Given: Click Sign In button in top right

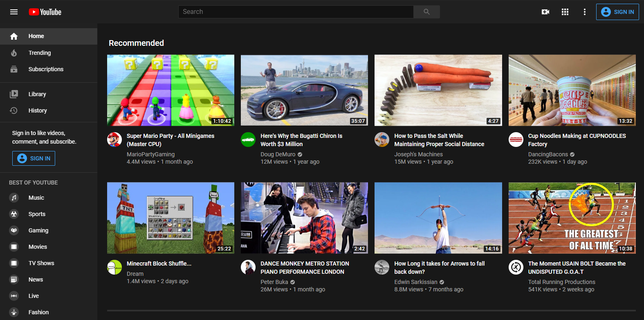Looking at the screenshot, I should point(617,12).
